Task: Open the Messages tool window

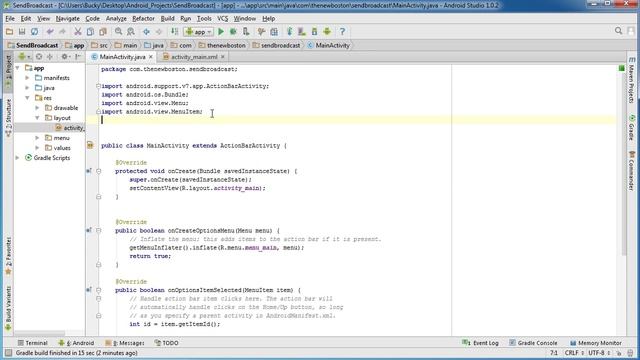Action: (125, 343)
